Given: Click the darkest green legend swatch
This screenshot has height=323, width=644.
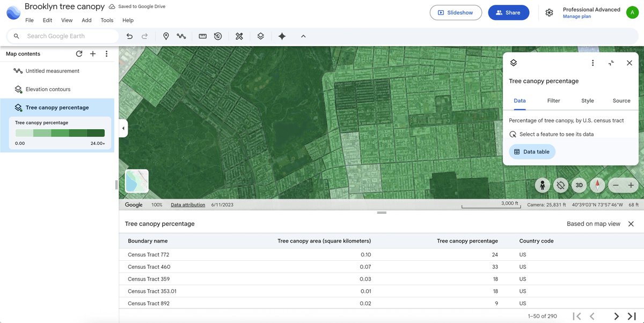Looking at the screenshot, I should pyautogui.click(x=96, y=133).
